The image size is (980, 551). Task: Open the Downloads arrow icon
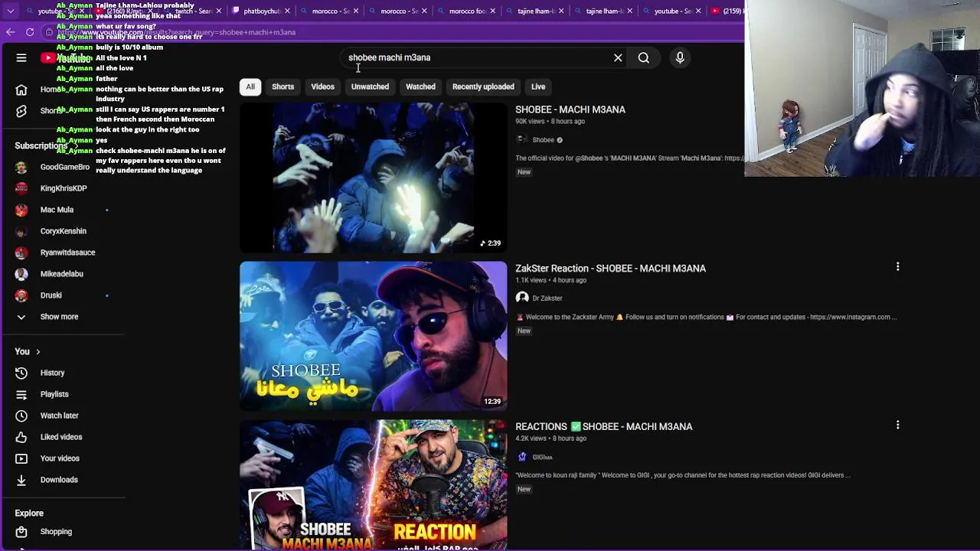click(21, 480)
